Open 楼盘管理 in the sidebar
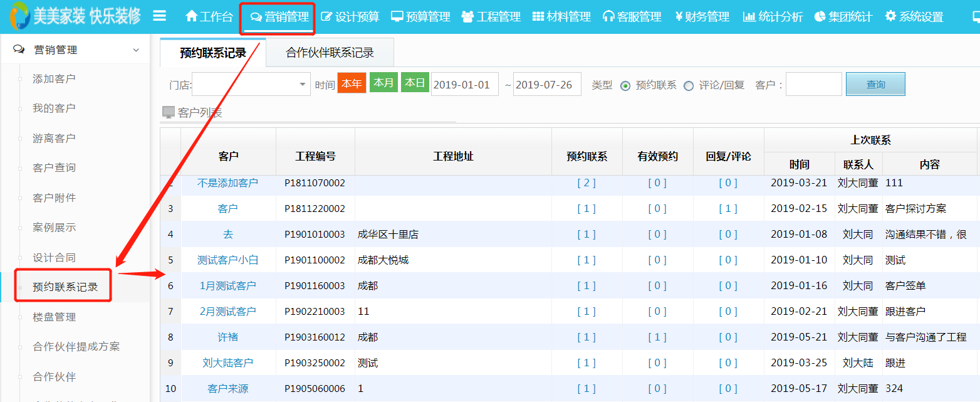This screenshot has height=402, width=980. (x=55, y=317)
